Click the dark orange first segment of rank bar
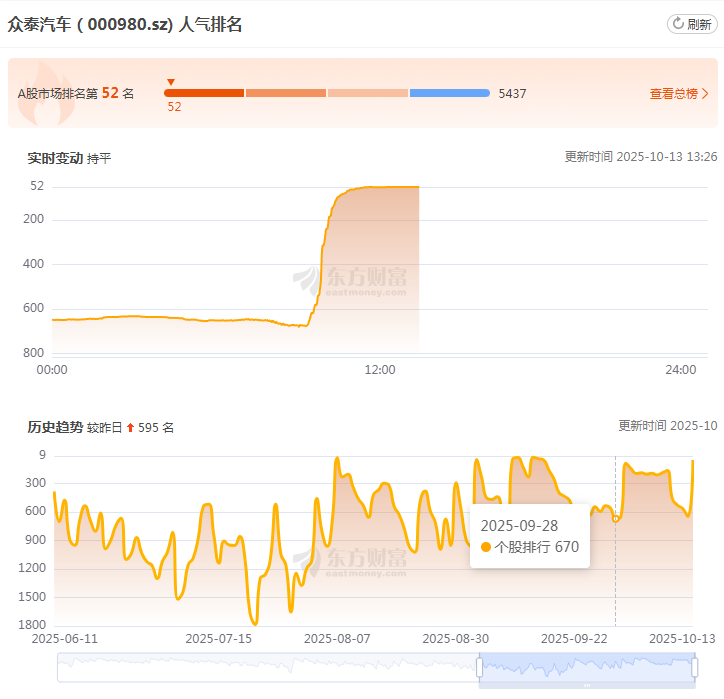This screenshot has width=724, height=699. (204, 93)
